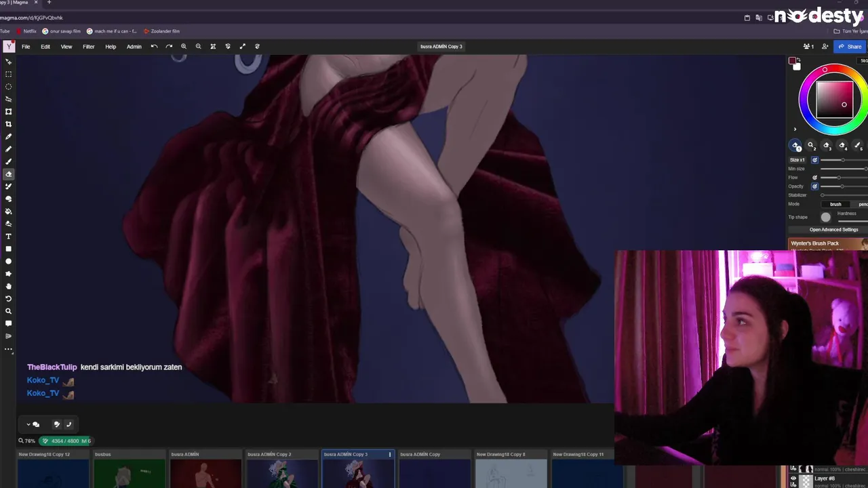Click Open Advanced Settings button
868x488 pixels.
click(x=833, y=230)
